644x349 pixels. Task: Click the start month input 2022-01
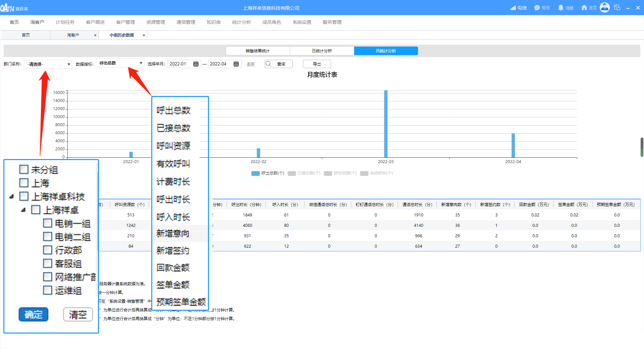pos(184,64)
